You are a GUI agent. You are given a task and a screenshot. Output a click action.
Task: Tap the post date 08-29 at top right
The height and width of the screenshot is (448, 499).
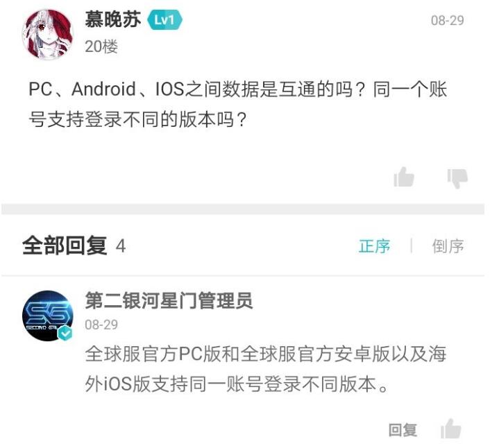pyautogui.click(x=448, y=21)
